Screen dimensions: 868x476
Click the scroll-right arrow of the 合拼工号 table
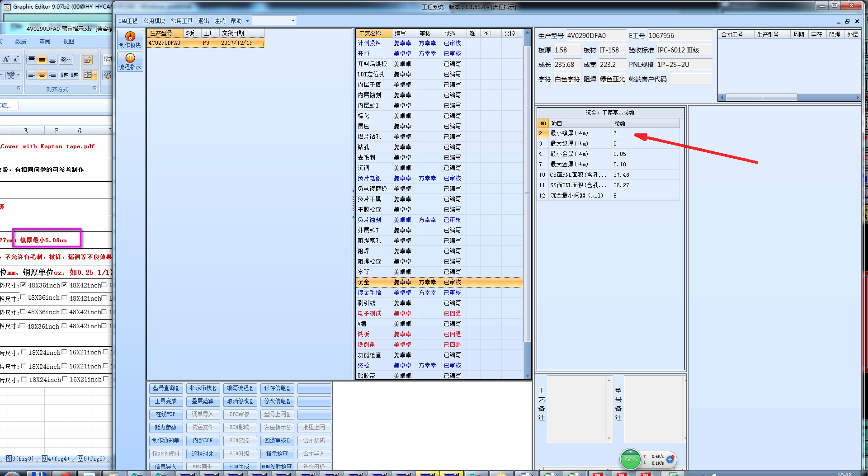click(x=858, y=98)
